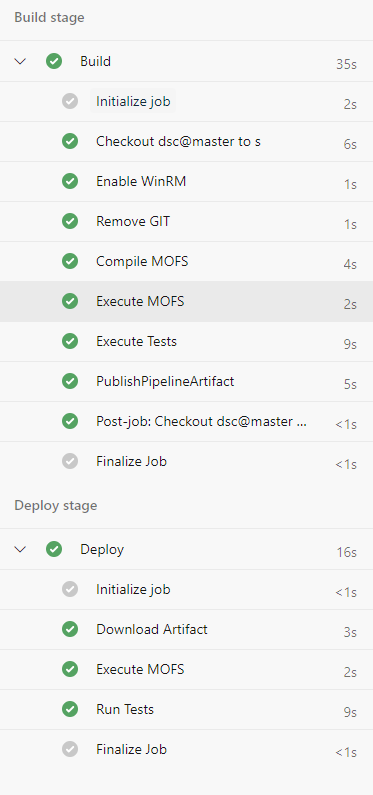Image resolution: width=373 pixels, height=795 pixels.
Task: Click the green check icon for PublishPipelineArtifact
Action: point(70,381)
